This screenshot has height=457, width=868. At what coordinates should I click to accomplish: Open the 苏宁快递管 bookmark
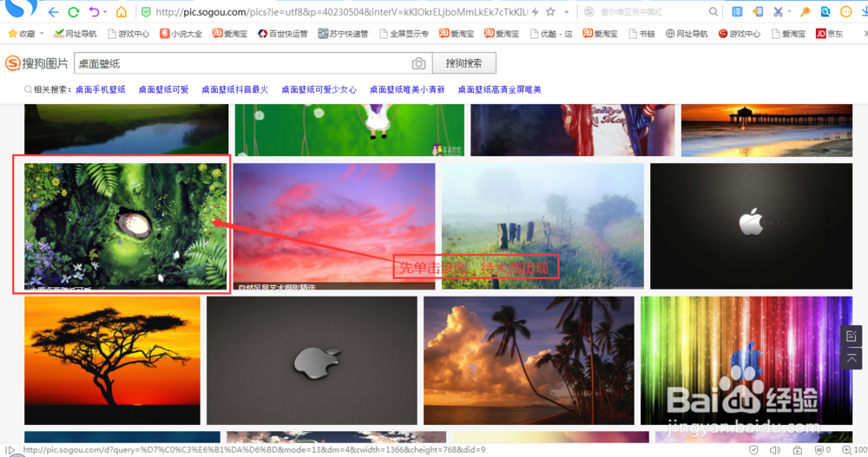point(343,34)
